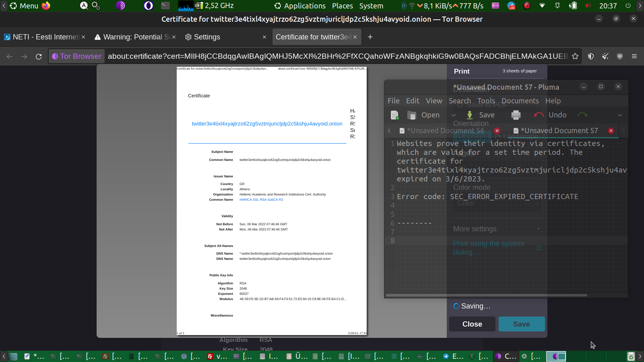Image resolution: width=644 pixels, height=362 pixels.
Task: Select the Unsaved Document 56 tab
Action: 446,131
